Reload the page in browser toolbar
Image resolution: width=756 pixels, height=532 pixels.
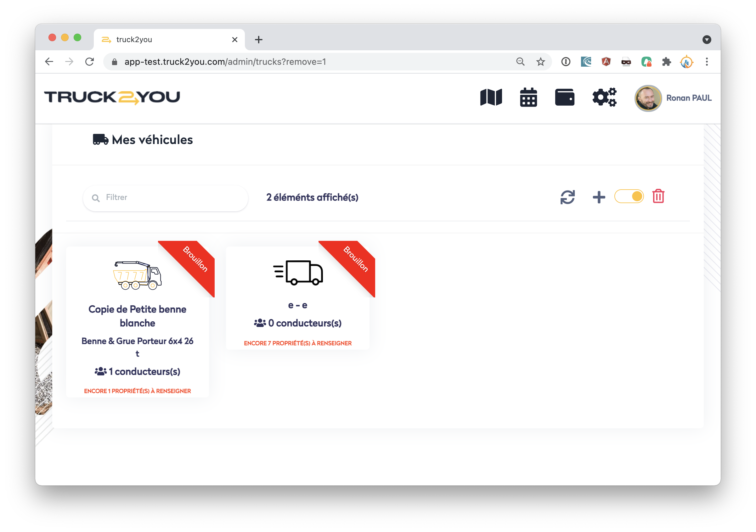click(90, 62)
